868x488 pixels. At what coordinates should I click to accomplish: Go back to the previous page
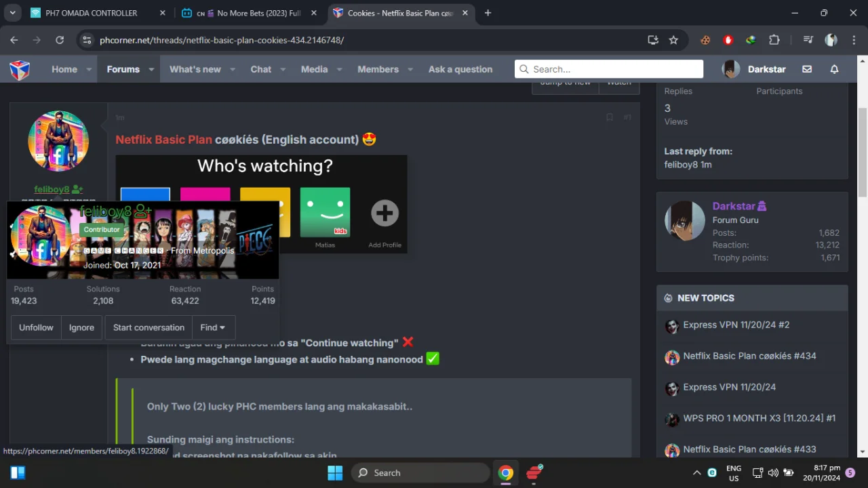click(14, 40)
